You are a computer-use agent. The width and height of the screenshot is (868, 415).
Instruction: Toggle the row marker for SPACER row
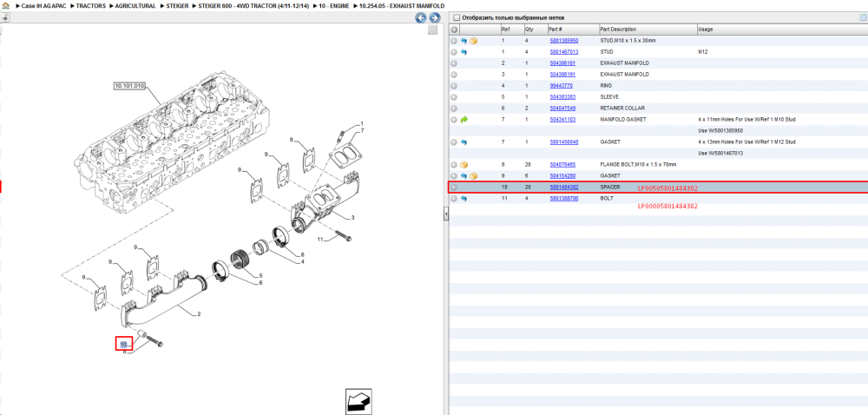coord(454,187)
